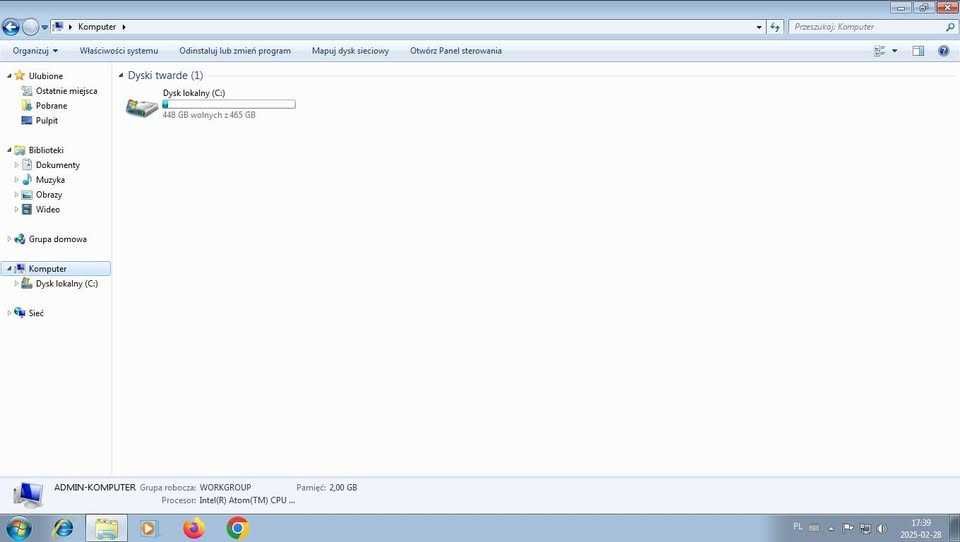Click the 448 GB wolnych z 465 GB text

click(x=209, y=115)
